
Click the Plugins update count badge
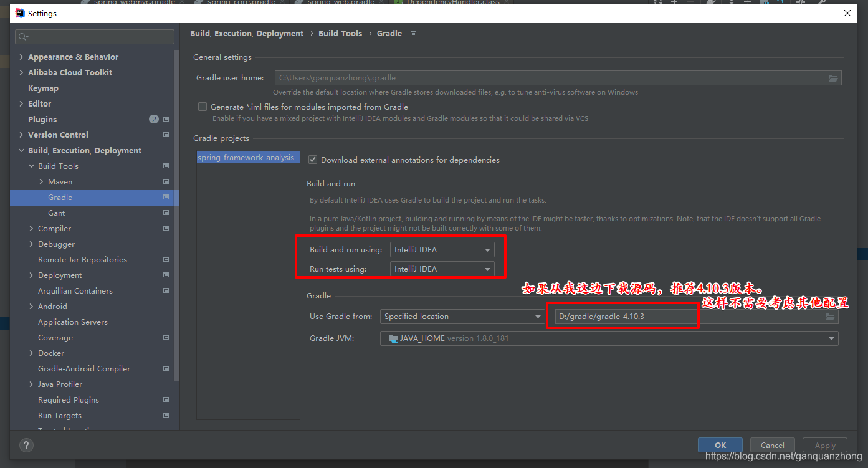tap(154, 119)
